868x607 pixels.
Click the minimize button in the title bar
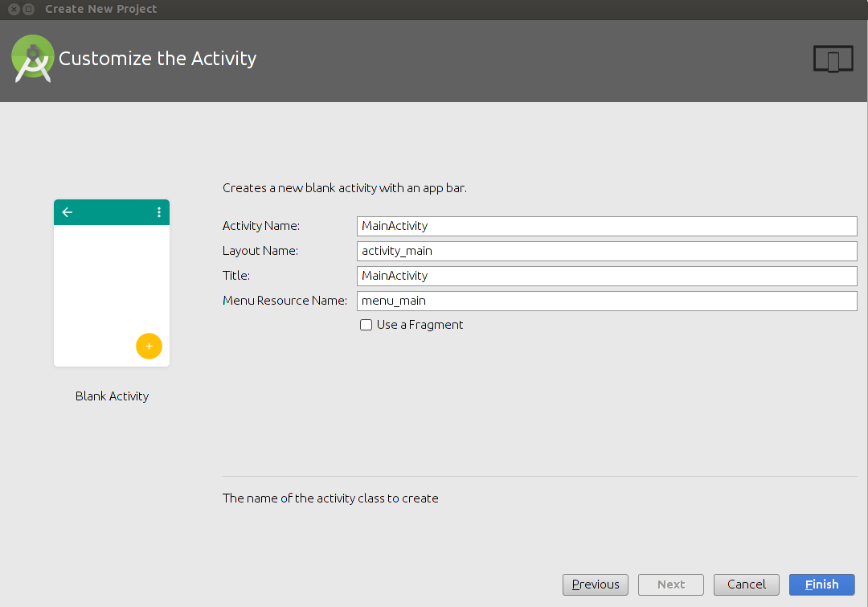tap(29, 10)
